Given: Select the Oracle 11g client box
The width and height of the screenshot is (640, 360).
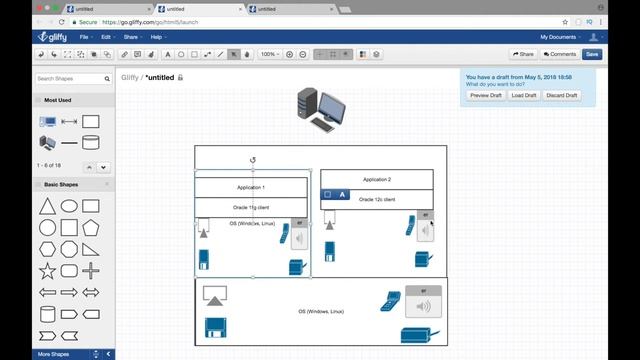Looking at the screenshot, I should point(251,208).
